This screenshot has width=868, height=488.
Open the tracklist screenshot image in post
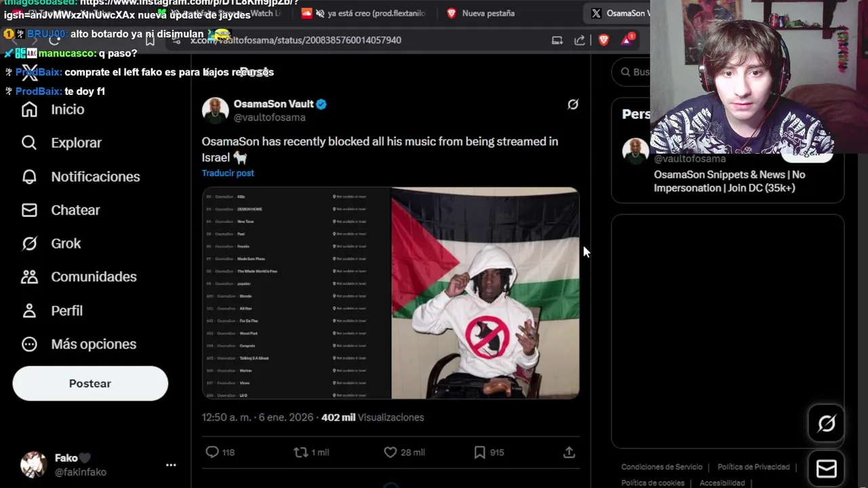(x=296, y=293)
